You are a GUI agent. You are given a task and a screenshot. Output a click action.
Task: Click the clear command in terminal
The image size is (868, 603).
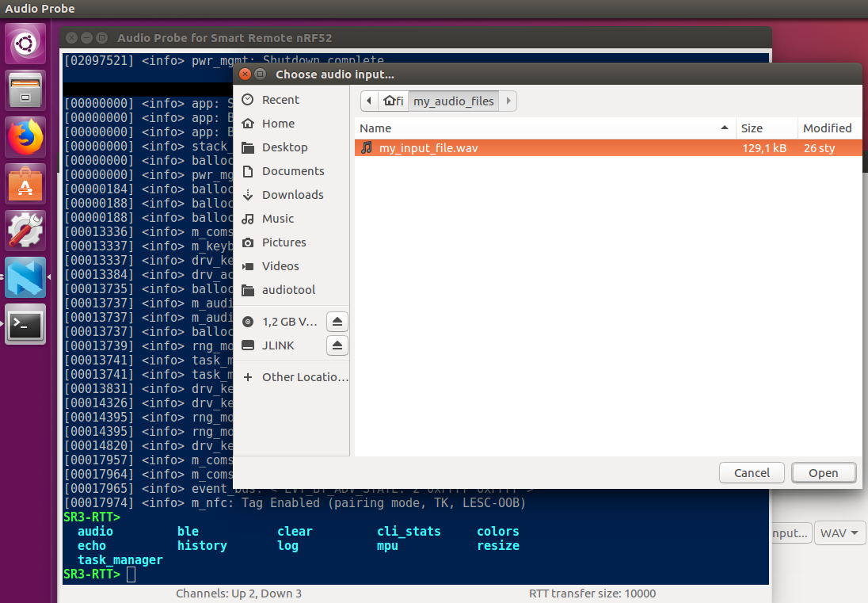pyautogui.click(x=295, y=532)
